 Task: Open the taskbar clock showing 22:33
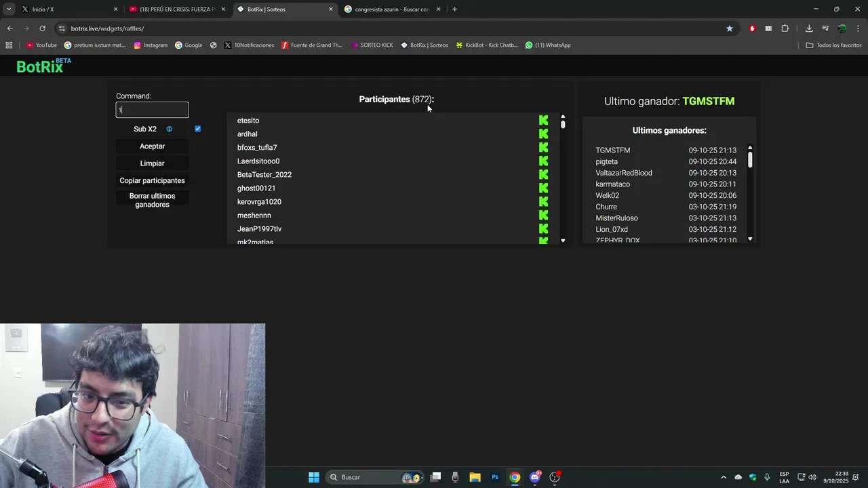[836, 477]
